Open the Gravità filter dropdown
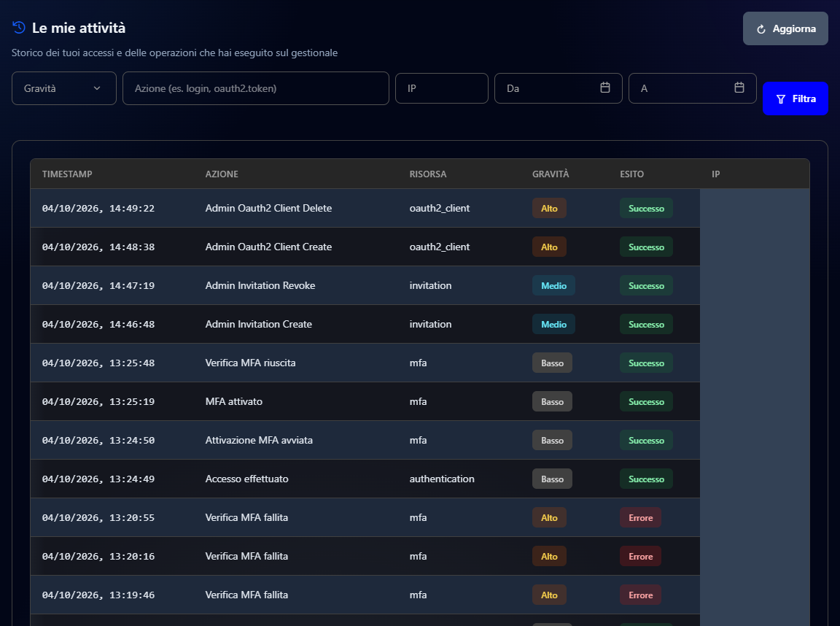 [x=63, y=88]
